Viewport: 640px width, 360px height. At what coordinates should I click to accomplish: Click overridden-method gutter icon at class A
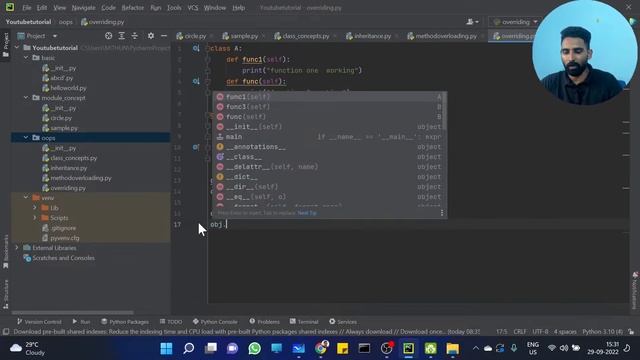pos(196,49)
